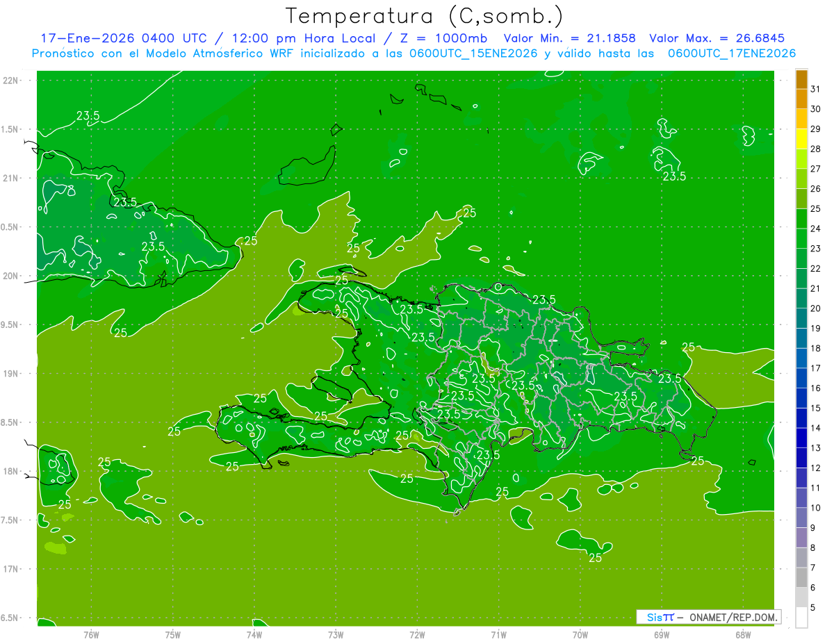Click the legend label '11'

point(815,488)
